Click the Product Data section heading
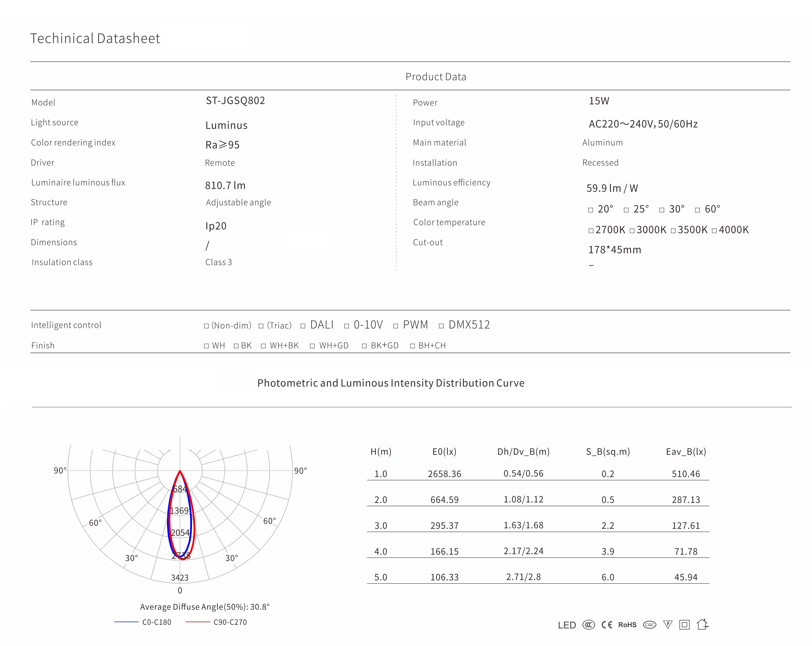 (436, 77)
